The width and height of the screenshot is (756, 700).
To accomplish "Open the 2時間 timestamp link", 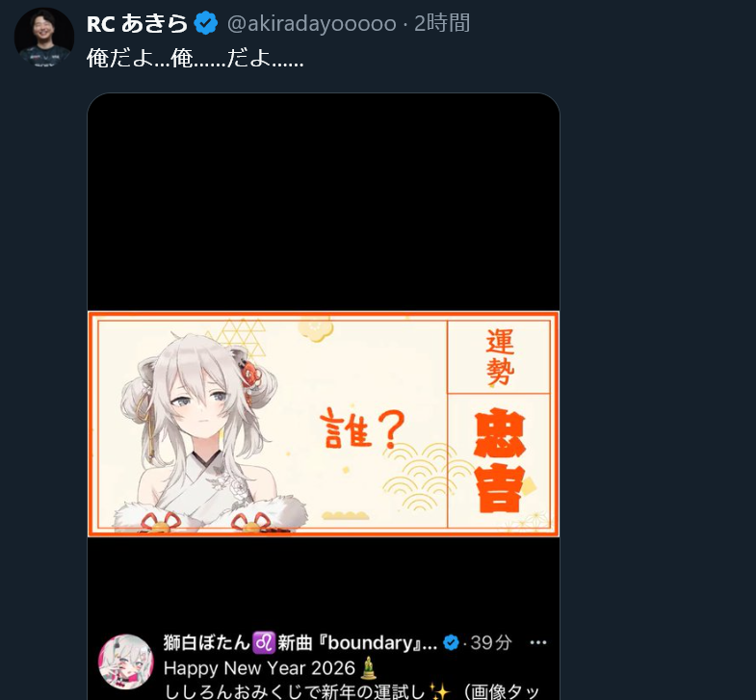I will pyautogui.click(x=442, y=24).
